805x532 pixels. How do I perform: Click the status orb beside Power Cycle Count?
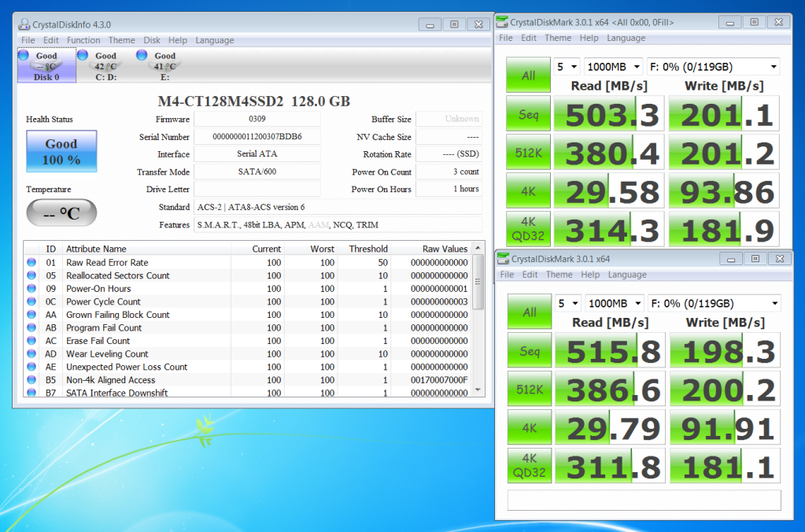click(31, 302)
